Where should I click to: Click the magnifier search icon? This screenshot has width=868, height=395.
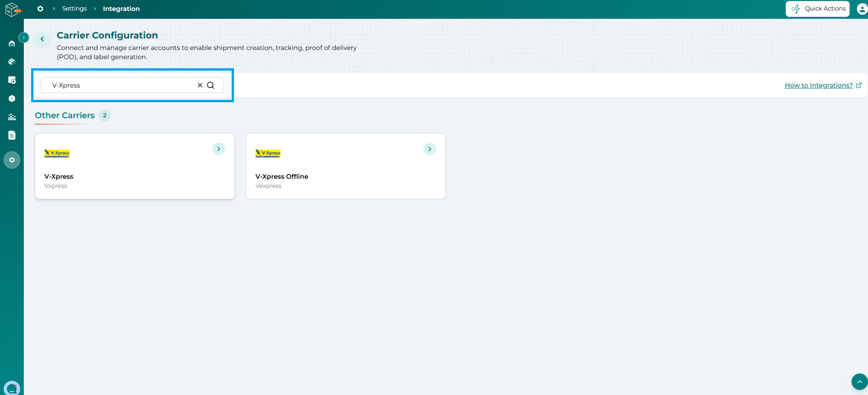211,85
